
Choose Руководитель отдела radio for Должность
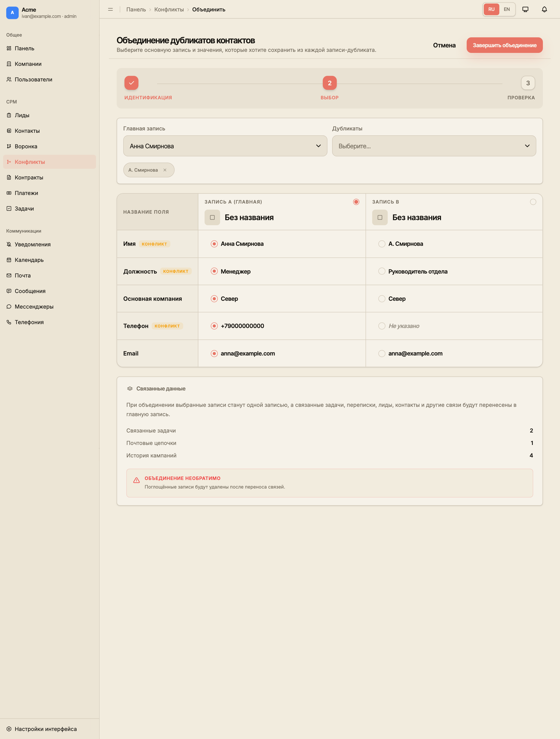tap(382, 271)
